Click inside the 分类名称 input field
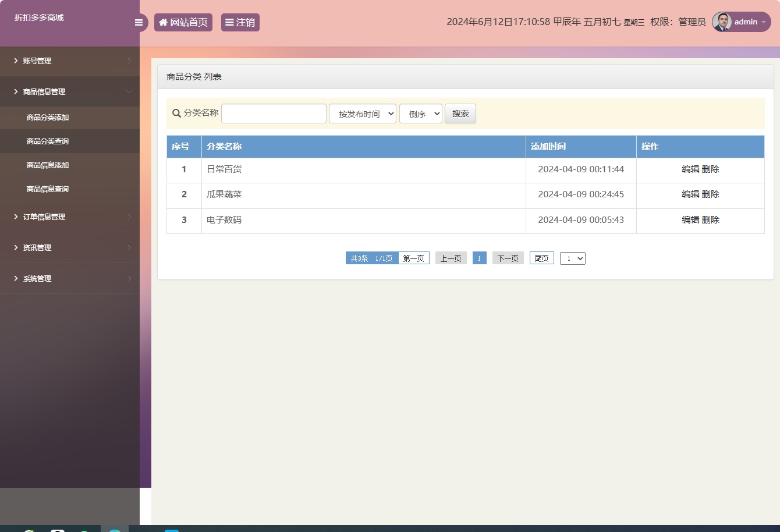This screenshot has width=780, height=532. pos(274,113)
